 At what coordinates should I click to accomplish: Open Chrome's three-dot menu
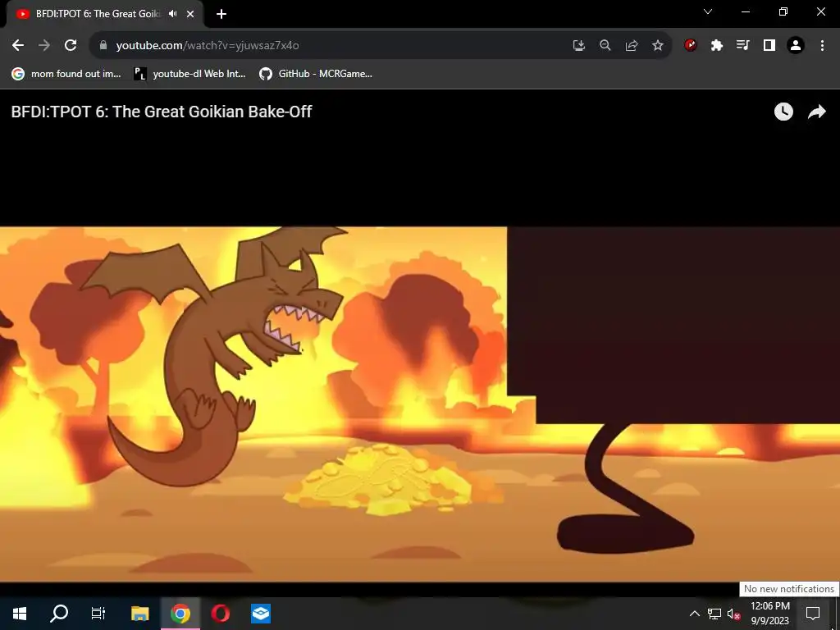pos(822,45)
